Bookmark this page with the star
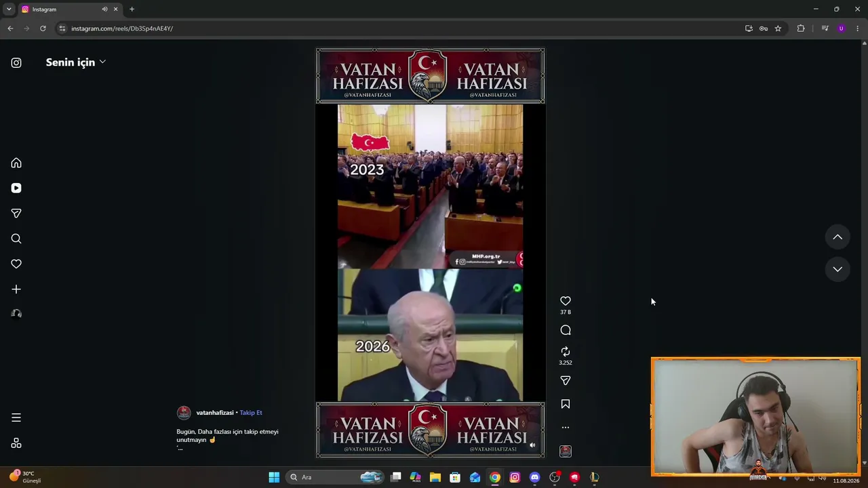The image size is (868, 488). 778,28
